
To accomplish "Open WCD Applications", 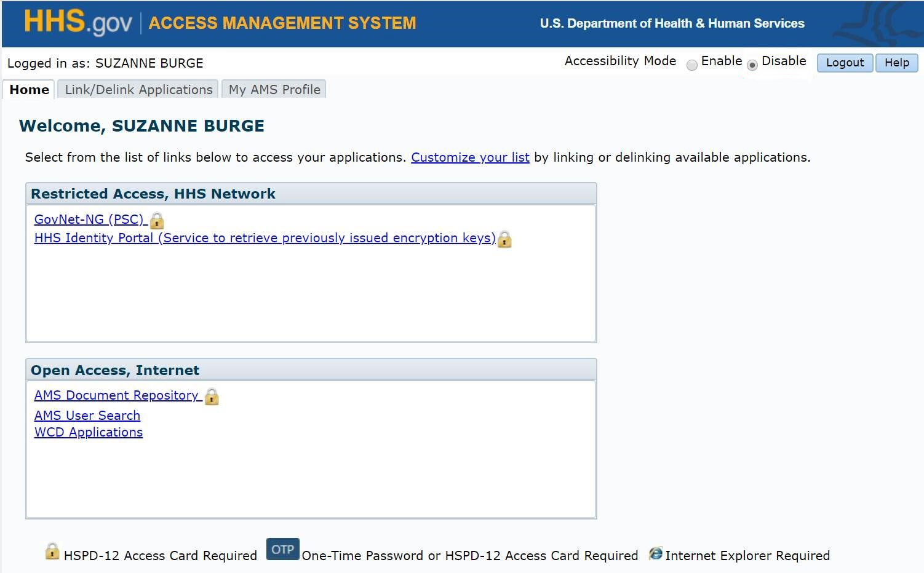I will click(88, 432).
